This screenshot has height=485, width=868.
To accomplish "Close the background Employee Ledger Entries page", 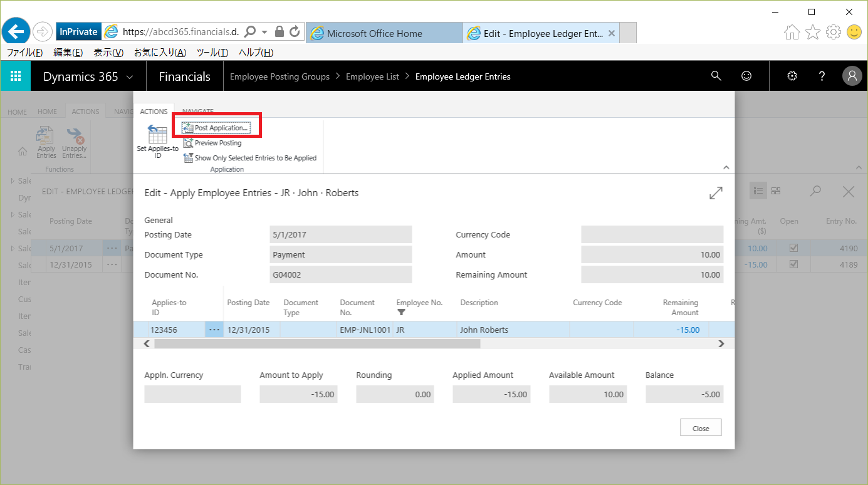I will (x=849, y=192).
